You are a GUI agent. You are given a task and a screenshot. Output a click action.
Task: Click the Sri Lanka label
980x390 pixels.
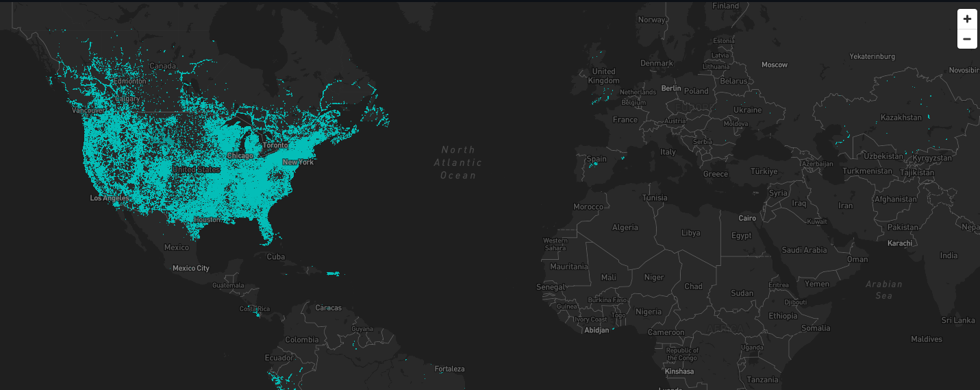[x=958, y=320]
